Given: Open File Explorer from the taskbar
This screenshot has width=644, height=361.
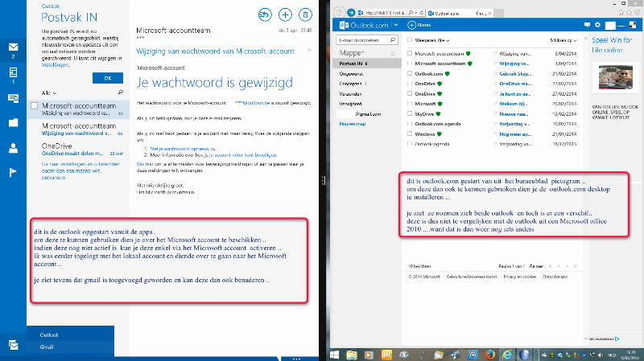Looking at the screenshot, I should (x=352, y=355).
